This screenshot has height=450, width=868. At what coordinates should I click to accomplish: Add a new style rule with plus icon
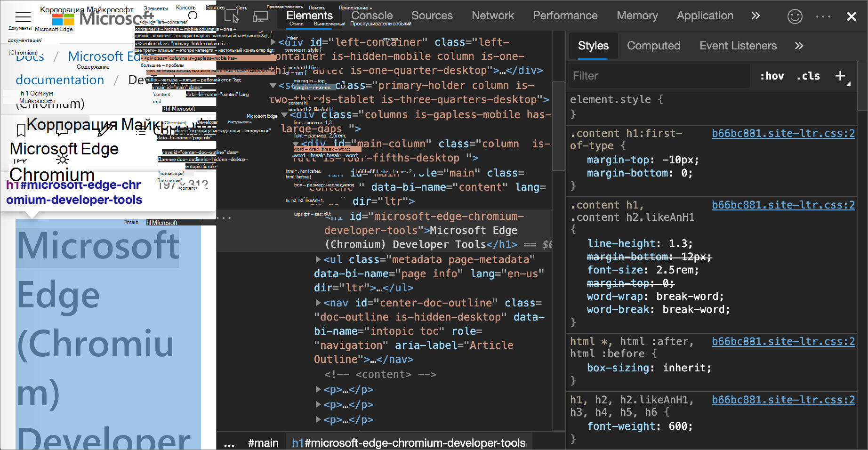[x=840, y=76]
